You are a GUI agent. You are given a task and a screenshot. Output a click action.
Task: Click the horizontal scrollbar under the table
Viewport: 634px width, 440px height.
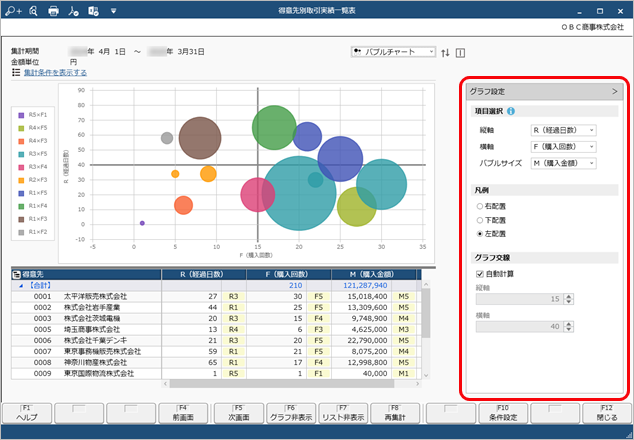point(281,383)
